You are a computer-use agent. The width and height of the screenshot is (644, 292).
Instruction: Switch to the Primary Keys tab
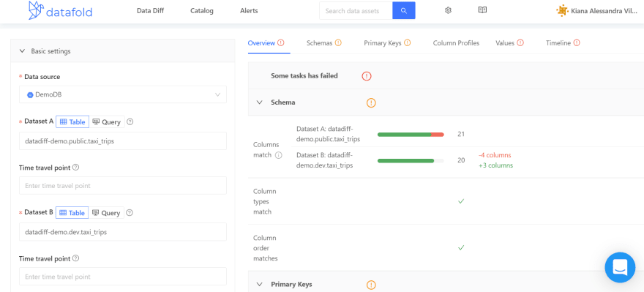click(x=387, y=42)
